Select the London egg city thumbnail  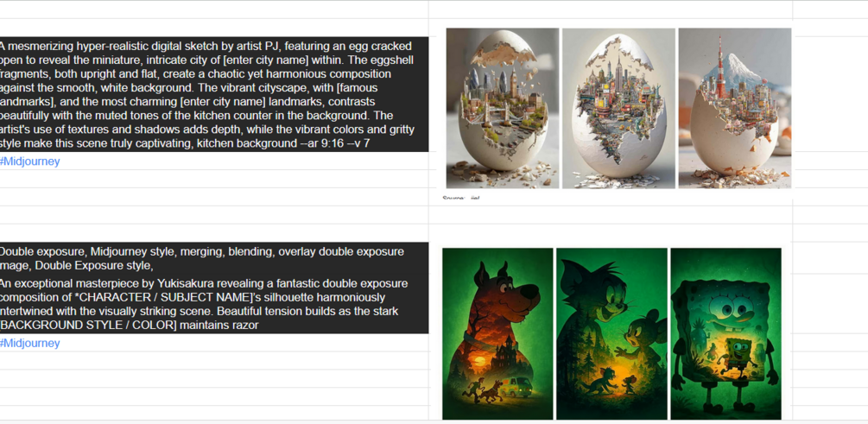[503, 109]
